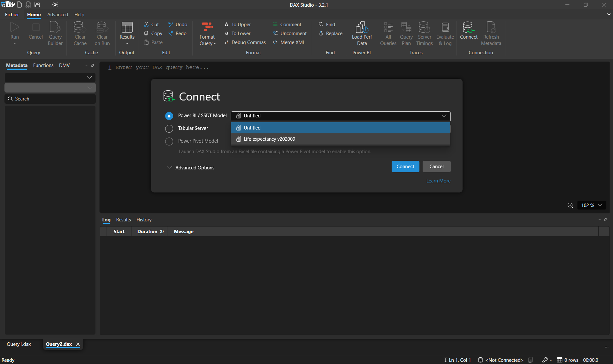Open the History tab
The height and width of the screenshot is (364, 613).
pos(144,219)
